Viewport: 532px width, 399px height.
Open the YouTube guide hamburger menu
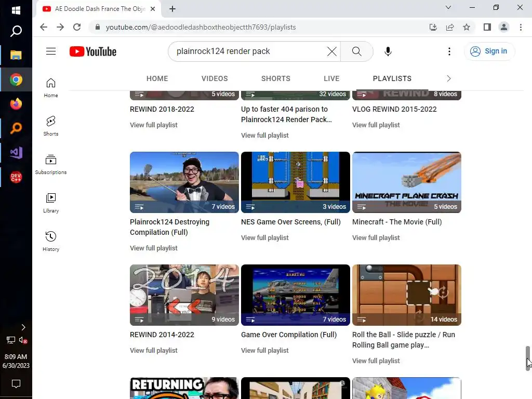pos(51,51)
